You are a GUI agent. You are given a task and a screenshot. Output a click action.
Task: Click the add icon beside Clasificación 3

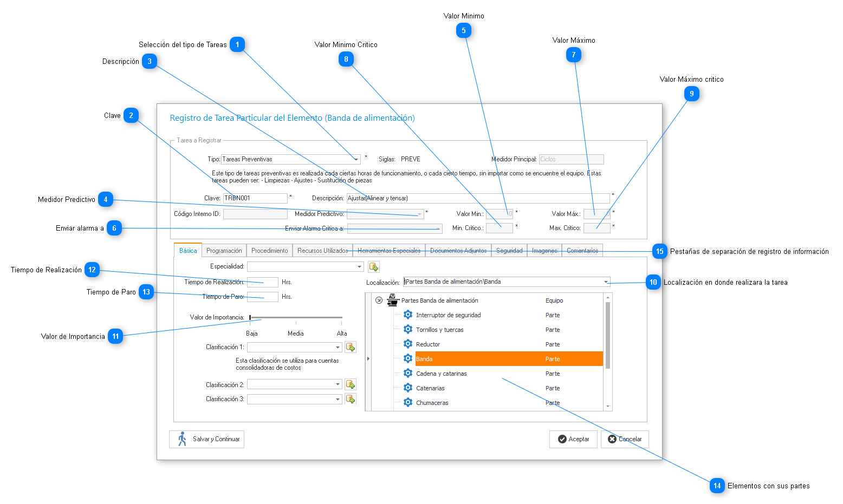(351, 399)
